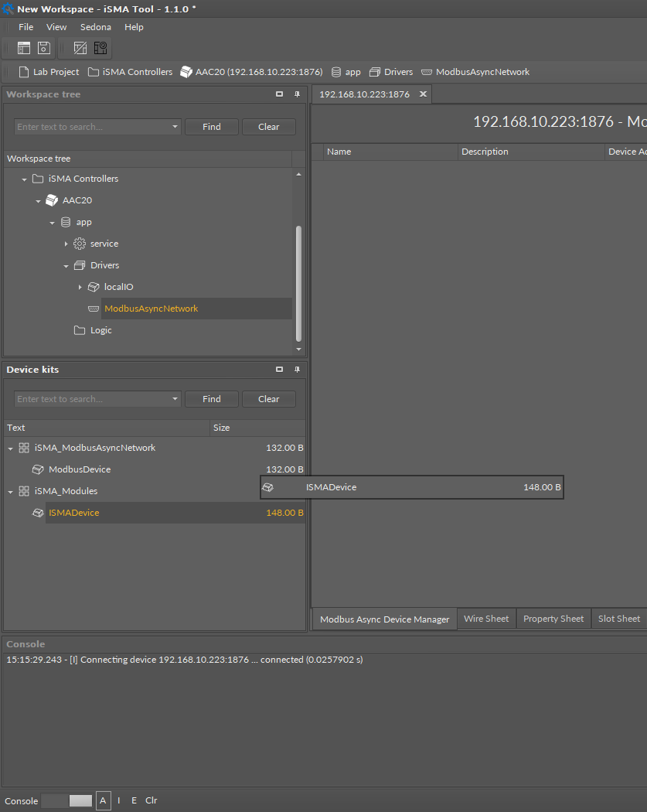The image size is (647, 812).
Task: Click the Workspace tree vertical scrollbar thumb
Action: pyautogui.click(x=298, y=284)
